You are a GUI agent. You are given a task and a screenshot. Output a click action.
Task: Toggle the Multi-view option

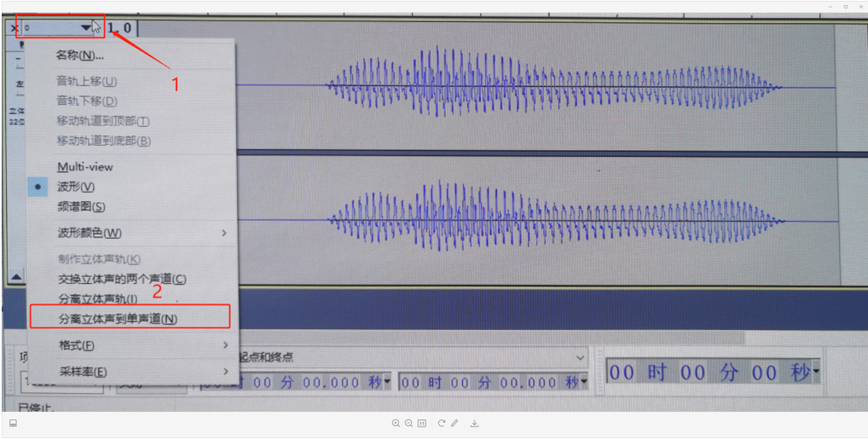pos(84,167)
